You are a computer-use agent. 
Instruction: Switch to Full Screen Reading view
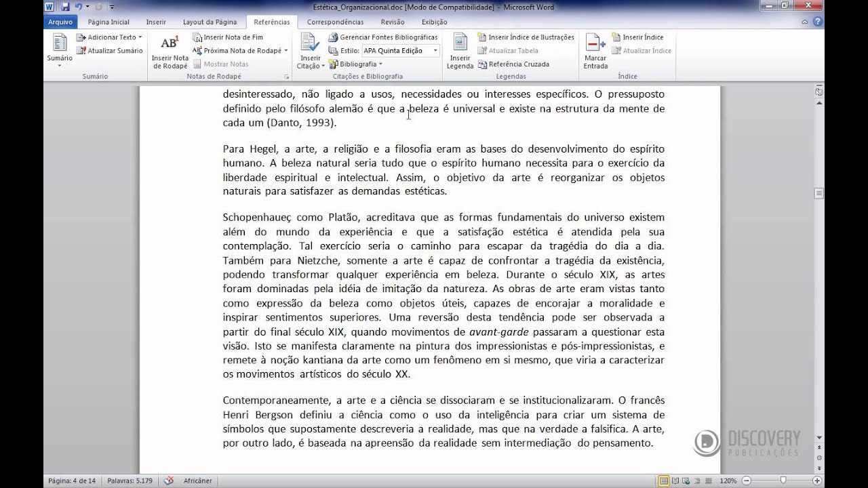click(676, 481)
